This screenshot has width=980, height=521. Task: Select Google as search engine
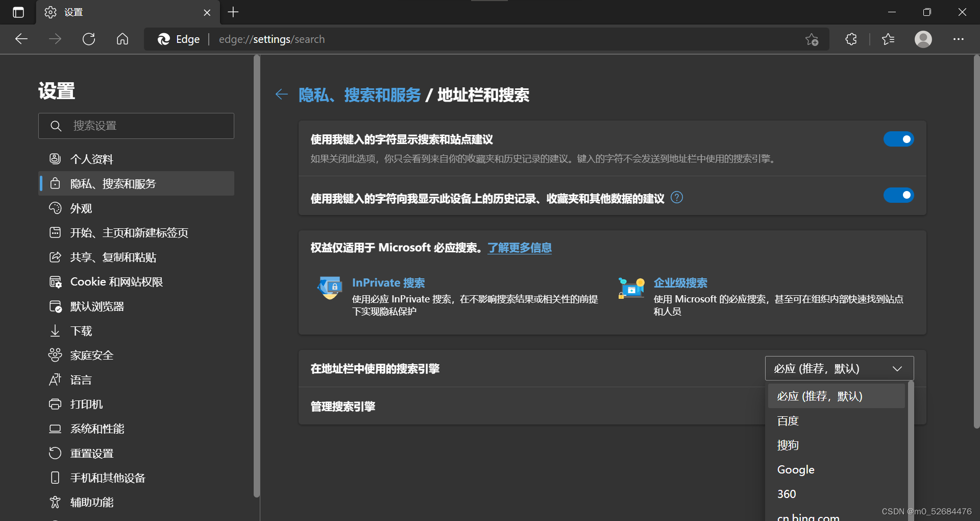point(836,470)
